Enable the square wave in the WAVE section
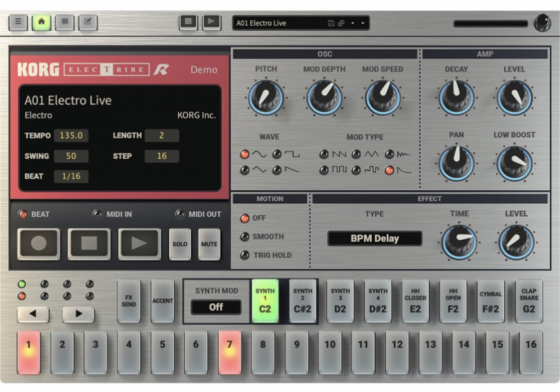Viewport: 560px width, 392px height. (276, 154)
